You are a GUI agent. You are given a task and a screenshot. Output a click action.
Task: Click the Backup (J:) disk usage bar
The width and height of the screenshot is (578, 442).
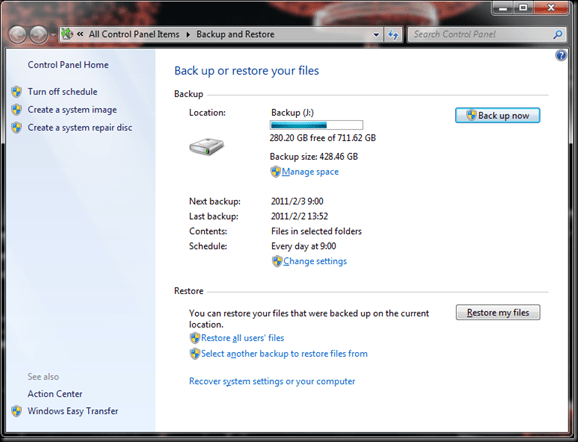[316, 125]
